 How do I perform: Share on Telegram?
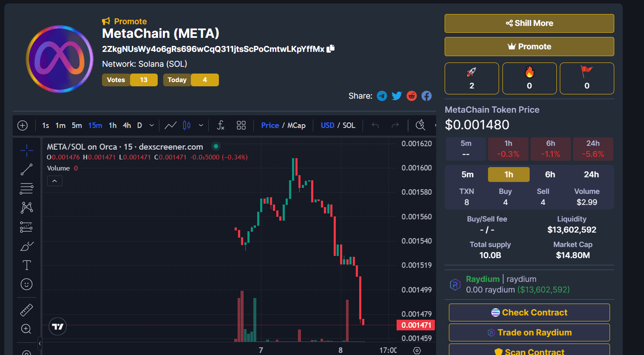pyautogui.click(x=382, y=96)
